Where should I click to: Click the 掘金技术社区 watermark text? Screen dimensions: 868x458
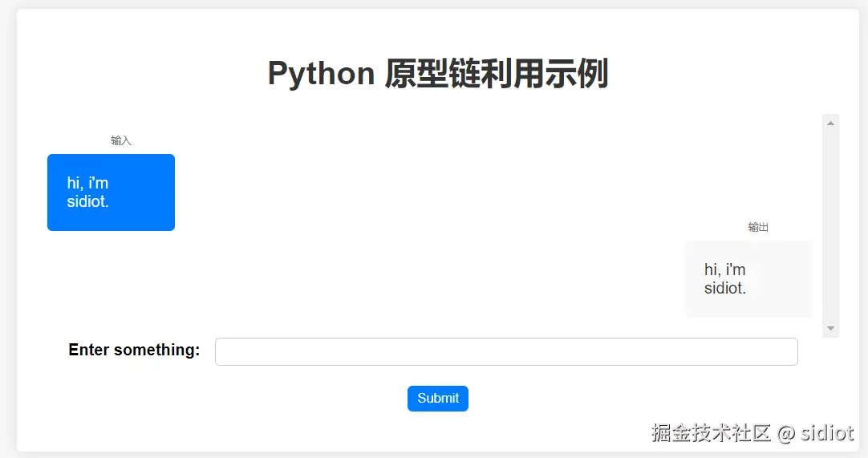tap(711, 433)
